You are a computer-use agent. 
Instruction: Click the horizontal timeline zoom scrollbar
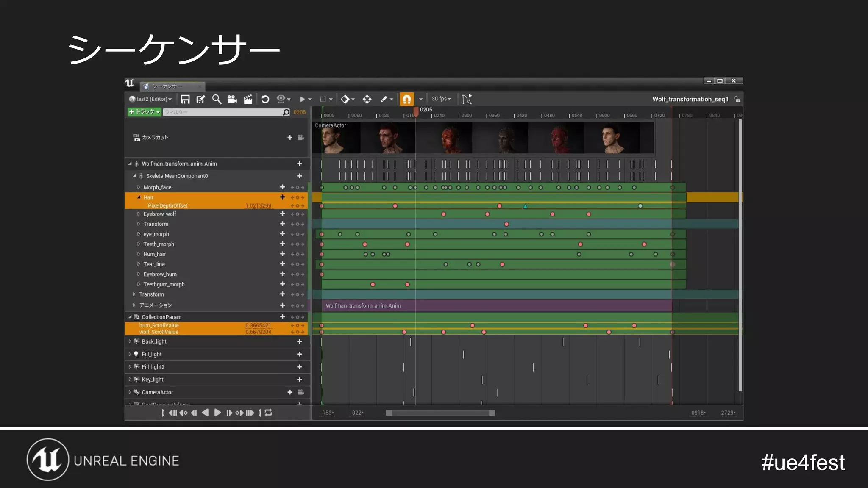[x=440, y=413]
